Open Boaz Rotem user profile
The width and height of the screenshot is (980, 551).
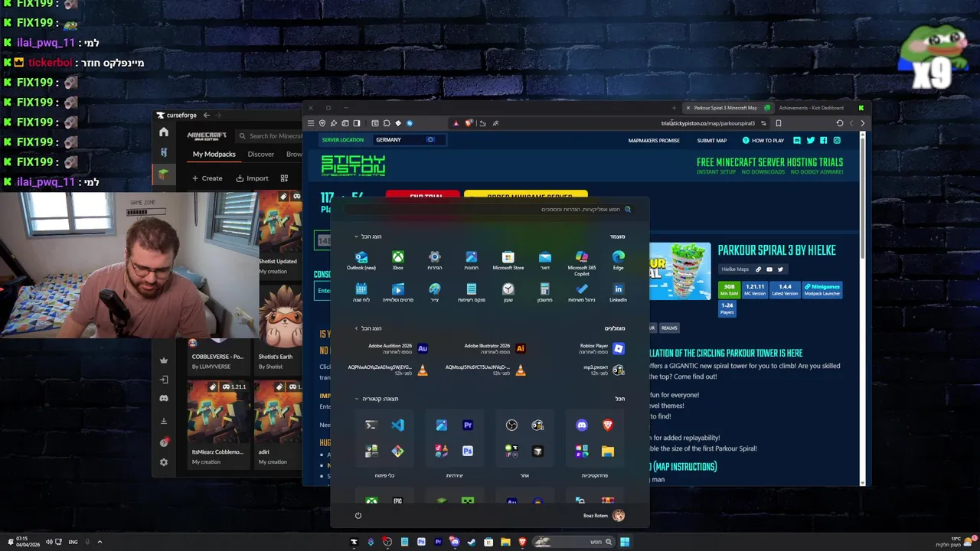coord(604,515)
